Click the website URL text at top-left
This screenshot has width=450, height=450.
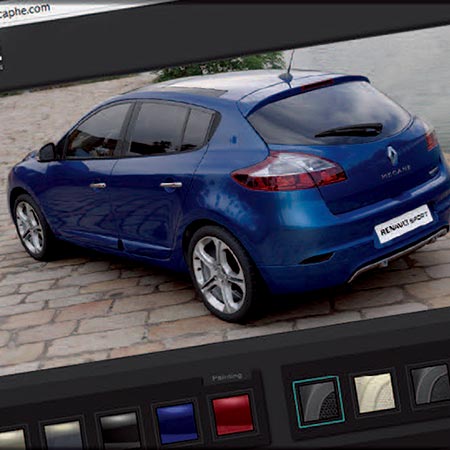[x=25, y=13]
